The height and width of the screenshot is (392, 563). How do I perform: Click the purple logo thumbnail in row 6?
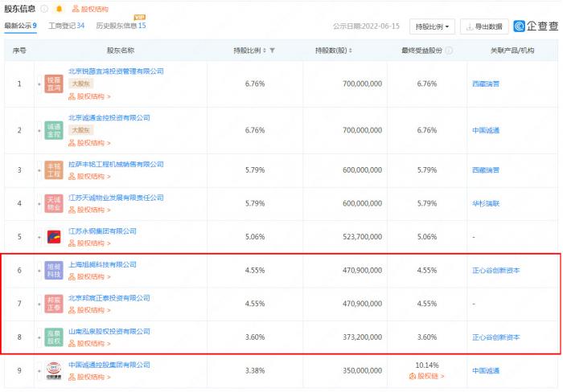[x=54, y=271]
